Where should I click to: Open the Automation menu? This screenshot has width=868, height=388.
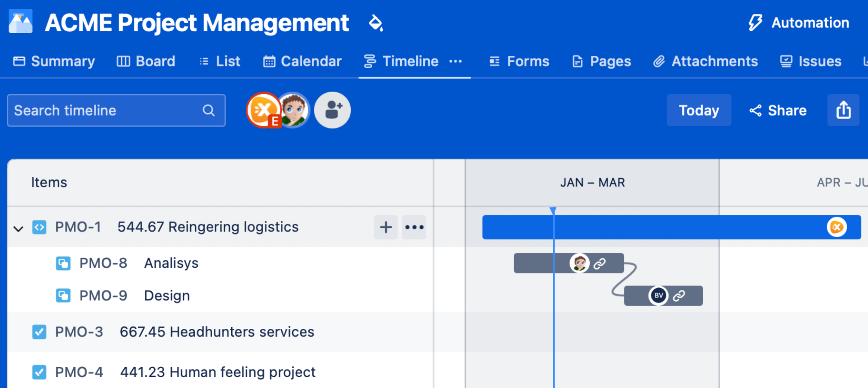tap(798, 22)
